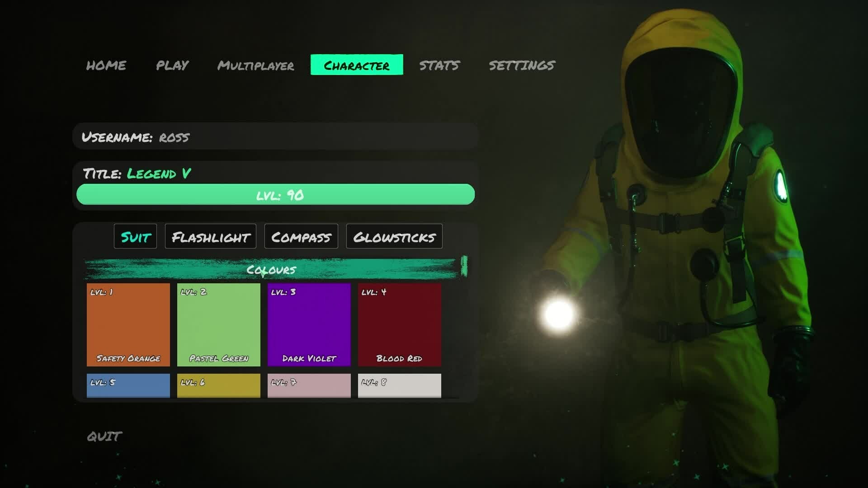The width and height of the screenshot is (868, 488).
Task: Go to the Play menu
Action: (x=172, y=65)
